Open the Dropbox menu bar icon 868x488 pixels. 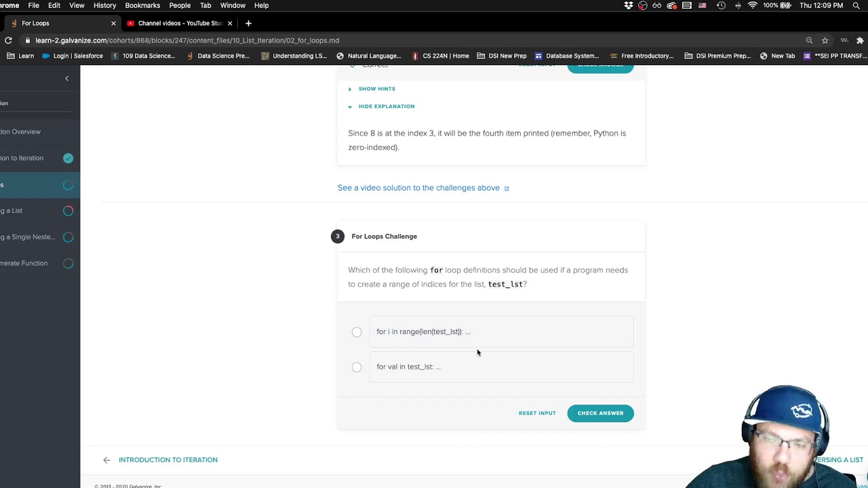coord(629,5)
